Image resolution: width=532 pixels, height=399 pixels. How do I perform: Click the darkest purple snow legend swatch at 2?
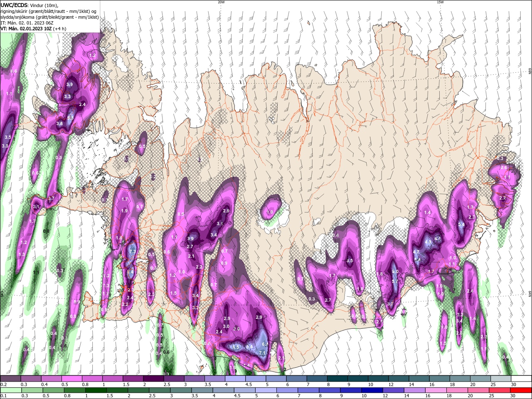tap(153, 379)
